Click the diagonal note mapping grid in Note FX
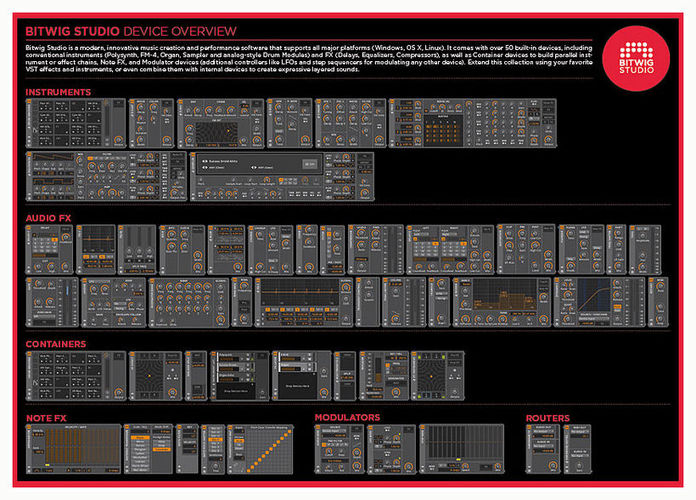 (268, 449)
